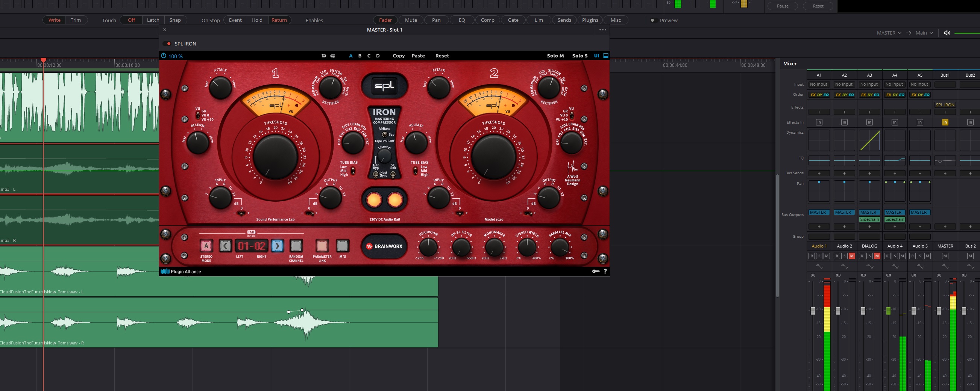Click the plugin power bypass icon
The height and width of the screenshot is (391, 980).
pos(164,56)
